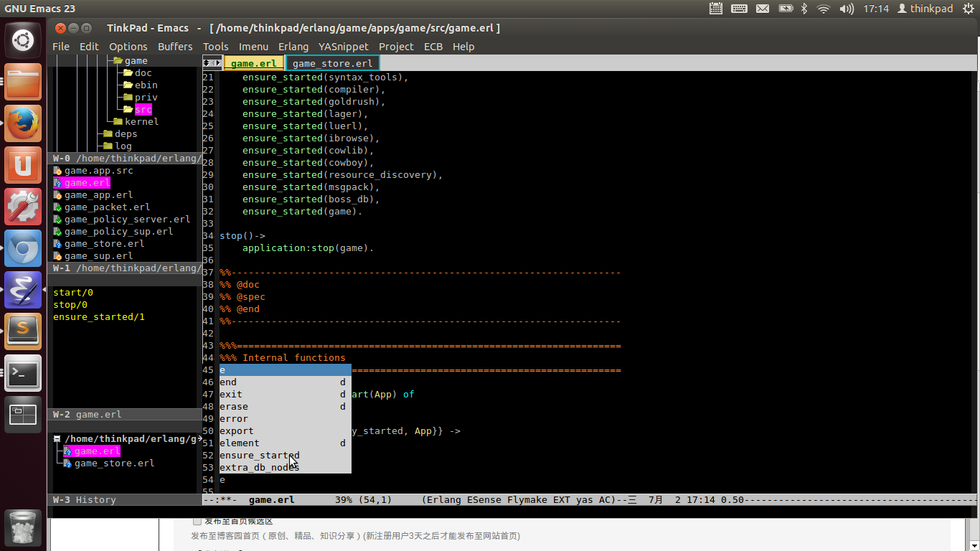Choose 'exit' from the completion popup
980x551 pixels.
[285, 395]
